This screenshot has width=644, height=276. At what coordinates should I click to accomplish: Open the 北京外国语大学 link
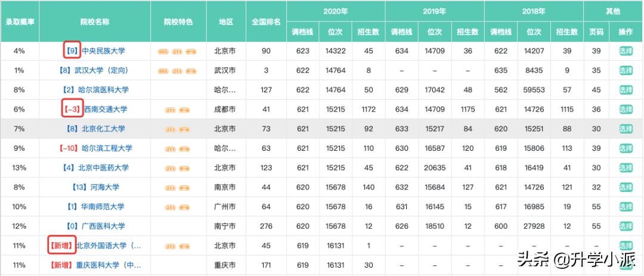[x=109, y=246]
